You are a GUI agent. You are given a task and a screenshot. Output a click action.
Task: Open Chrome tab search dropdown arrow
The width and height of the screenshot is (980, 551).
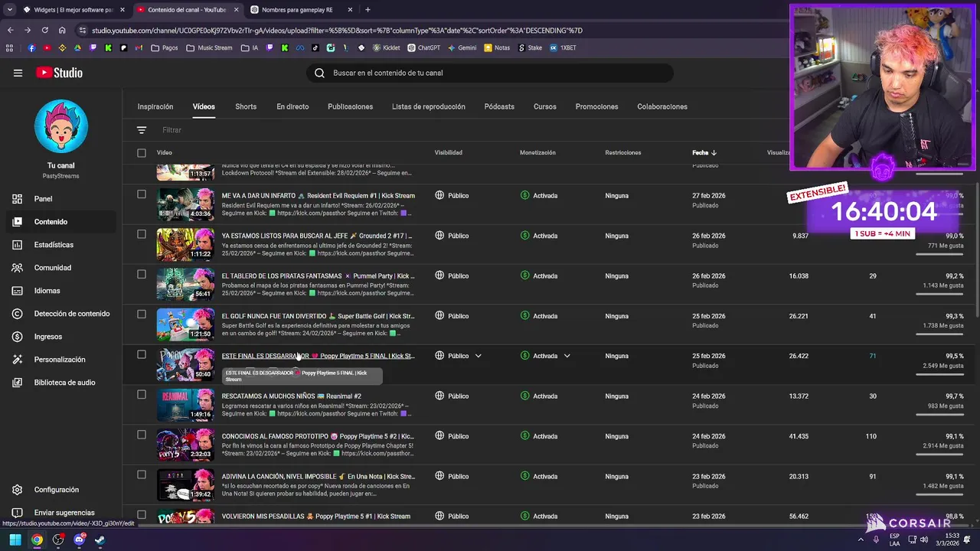click(x=9, y=10)
